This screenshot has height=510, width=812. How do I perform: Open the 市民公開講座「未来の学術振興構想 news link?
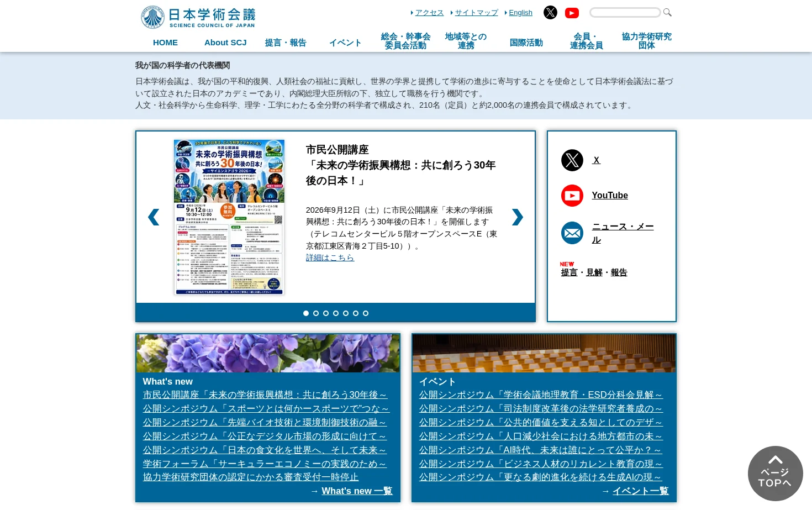click(x=265, y=395)
